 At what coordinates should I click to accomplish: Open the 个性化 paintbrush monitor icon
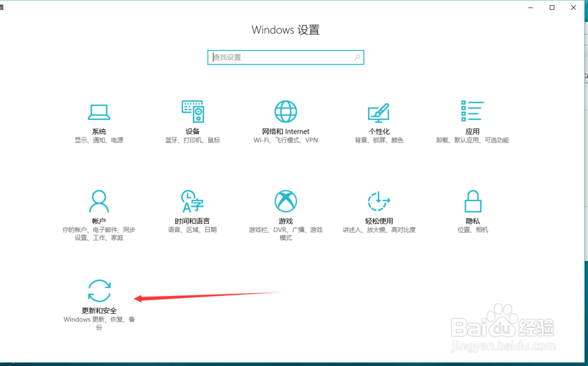[x=379, y=112]
